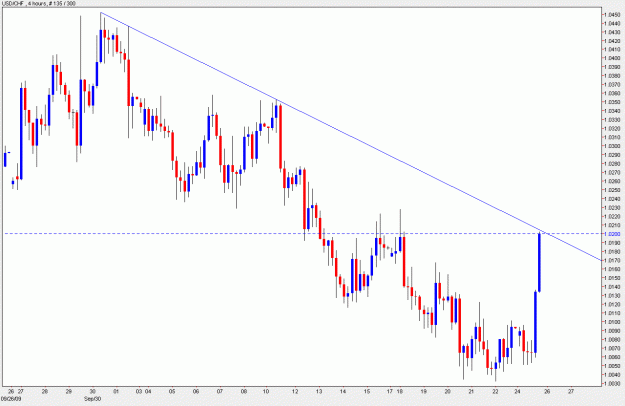The height and width of the screenshot is (406, 625).
Task: Click the 1.0150 price axis label
Action: 612,278
